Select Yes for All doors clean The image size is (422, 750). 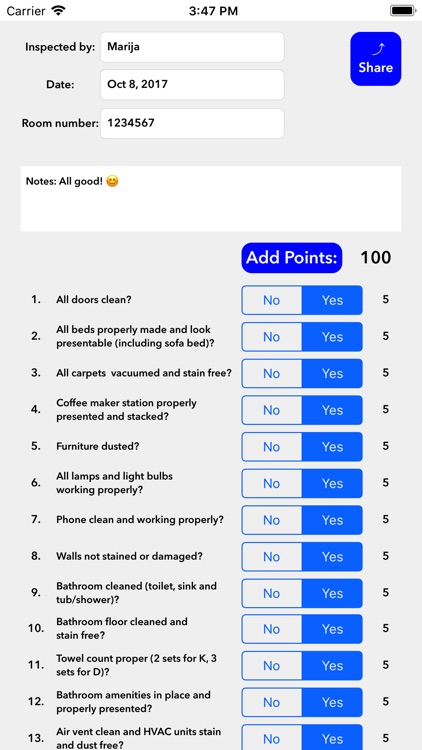332,300
